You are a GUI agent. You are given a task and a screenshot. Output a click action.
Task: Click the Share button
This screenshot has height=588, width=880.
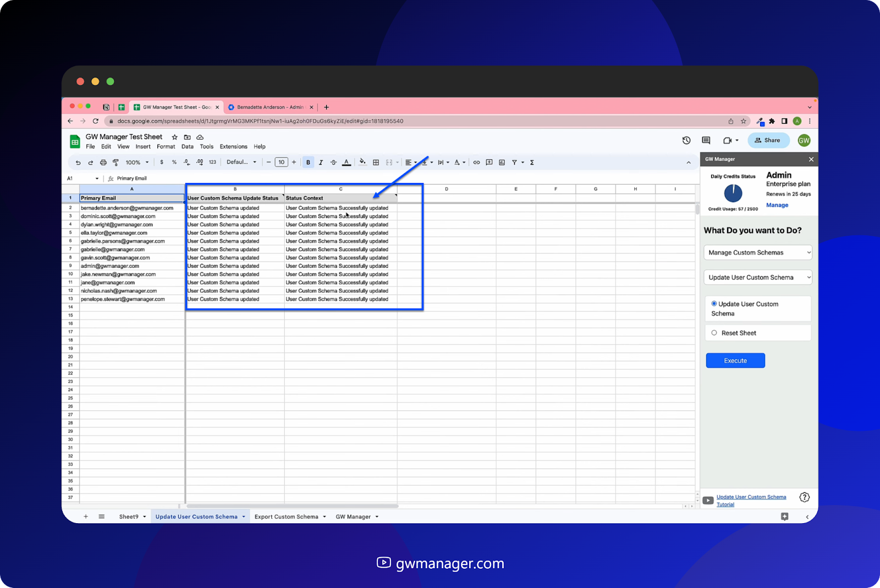[768, 140]
